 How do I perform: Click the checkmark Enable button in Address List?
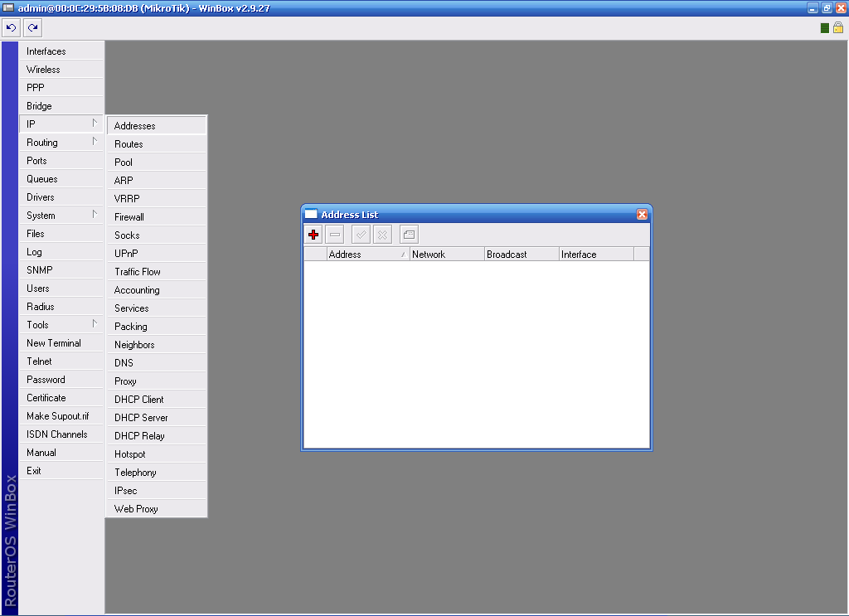361,235
